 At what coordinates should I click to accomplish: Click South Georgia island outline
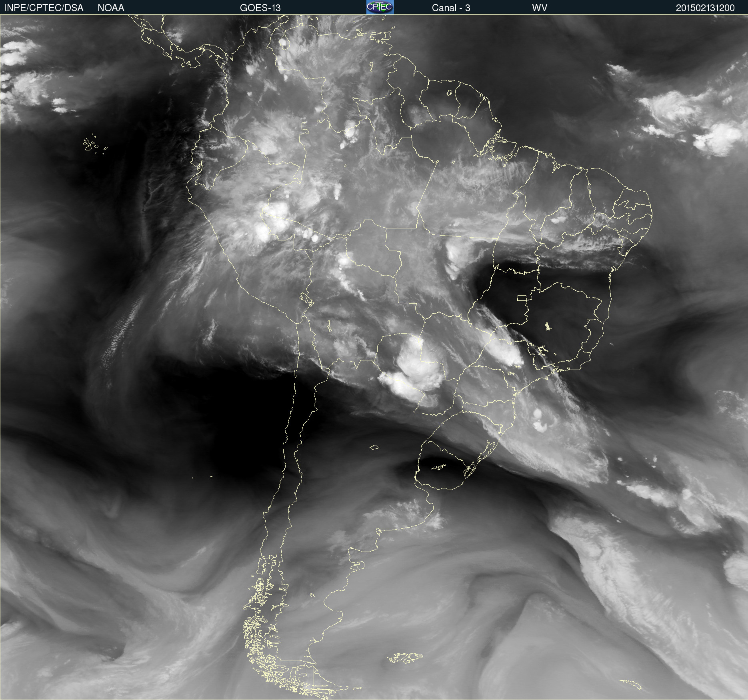pyautogui.click(x=632, y=684)
